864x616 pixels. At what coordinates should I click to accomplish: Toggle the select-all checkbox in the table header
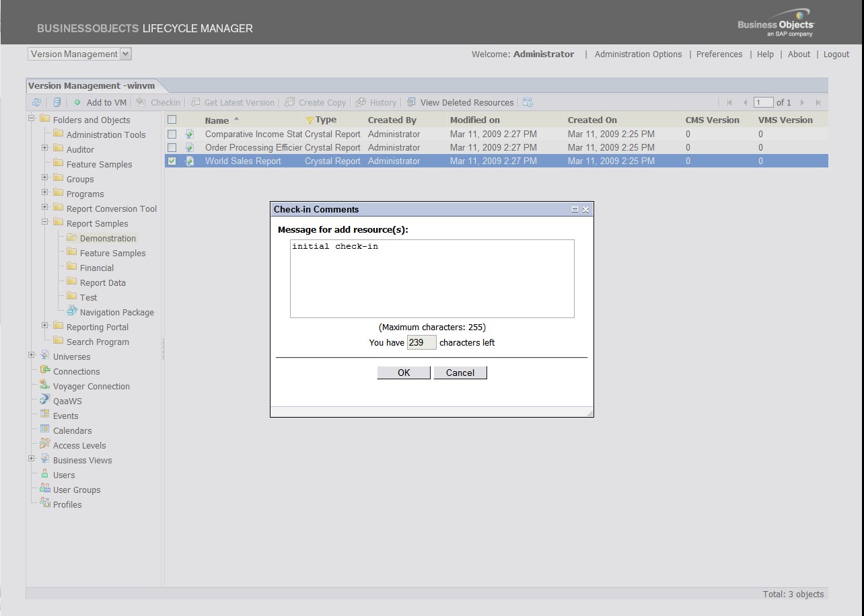point(172,120)
